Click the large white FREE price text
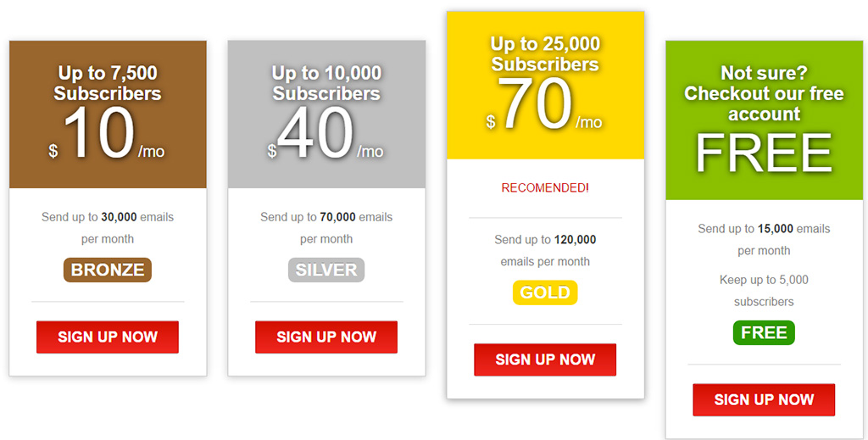Image resolution: width=868 pixels, height=440 pixels. pyautogui.click(x=764, y=153)
